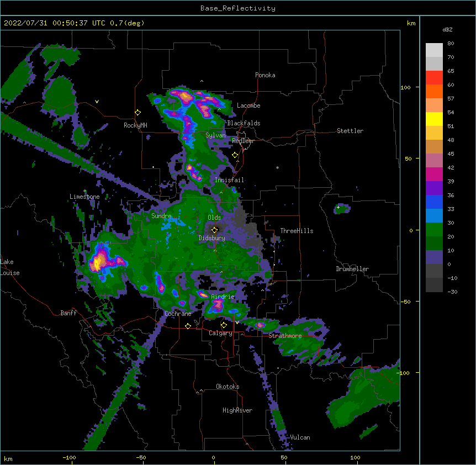Click the Okotoks label
This screenshot has height=465, width=476.
(228, 387)
